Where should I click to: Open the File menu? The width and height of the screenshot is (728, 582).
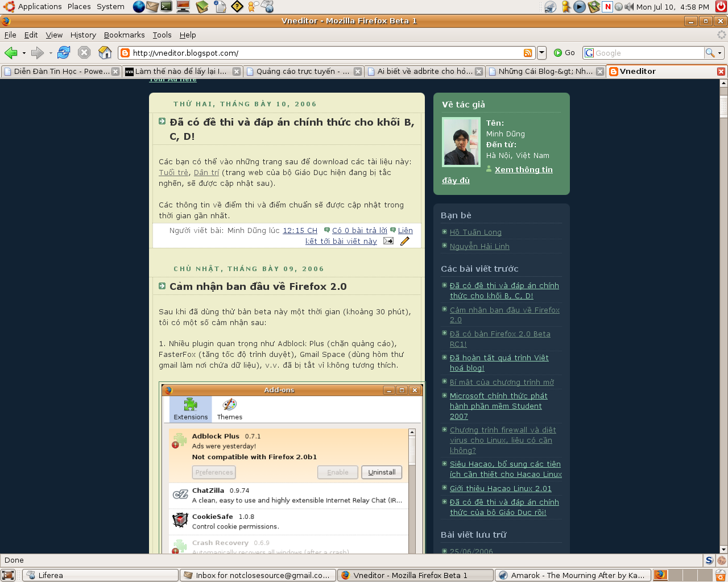(10, 35)
